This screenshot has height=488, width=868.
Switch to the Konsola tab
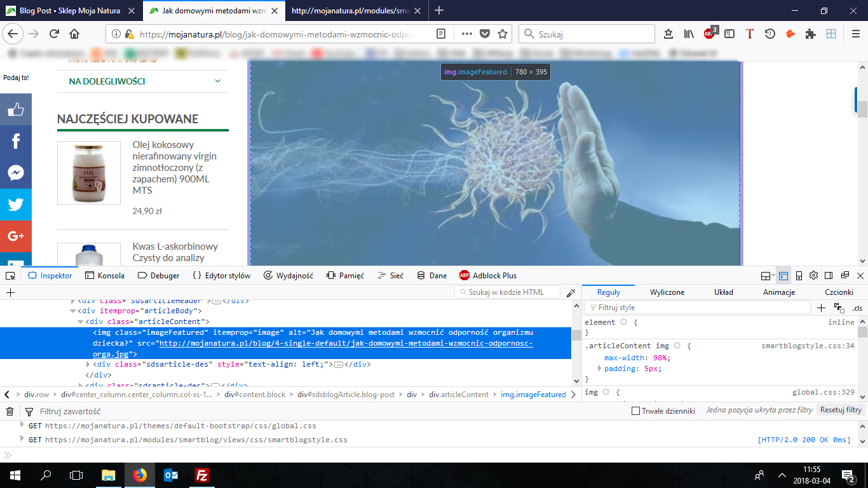[105, 276]
